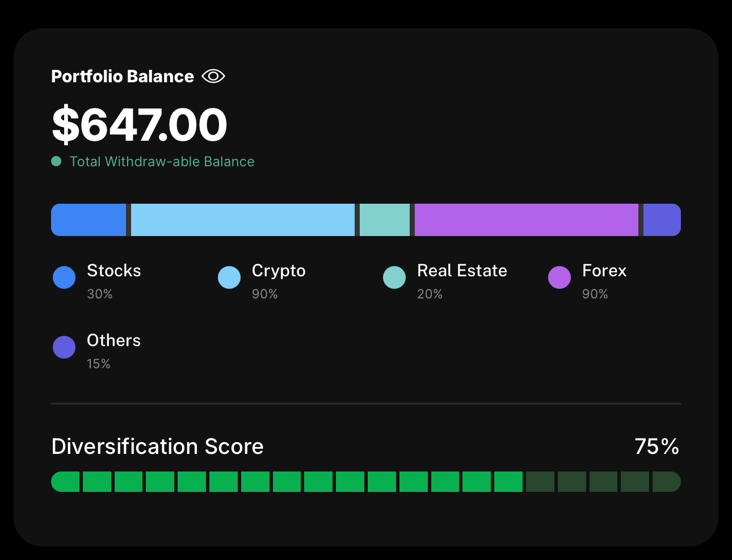Click the $647.00 balance amount
This screenshot has width=732, height=560.
pyautogui.click(x=140, y=124)
